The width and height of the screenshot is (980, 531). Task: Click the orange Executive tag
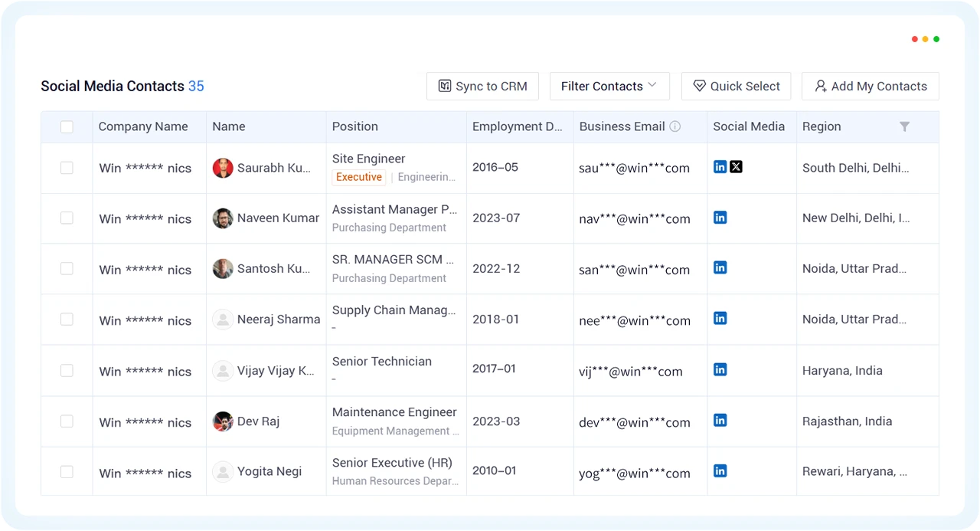tap(358, 177)
